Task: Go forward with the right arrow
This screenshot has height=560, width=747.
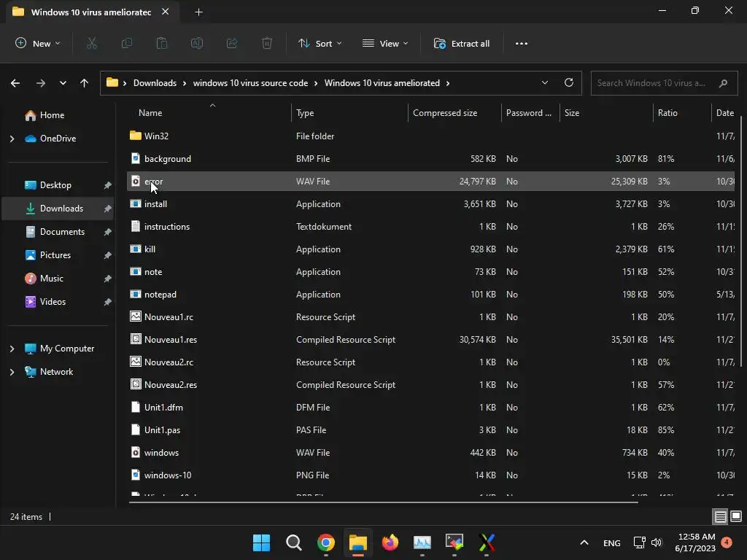Action: click(41, 83)
